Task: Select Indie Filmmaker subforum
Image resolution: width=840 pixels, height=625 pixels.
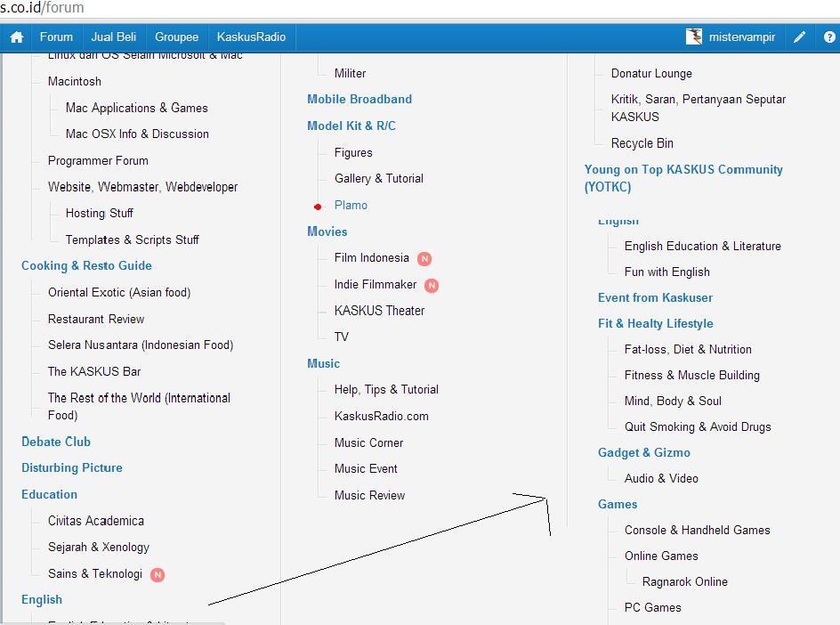Action: pyautogui.click(x=375, y=285)
